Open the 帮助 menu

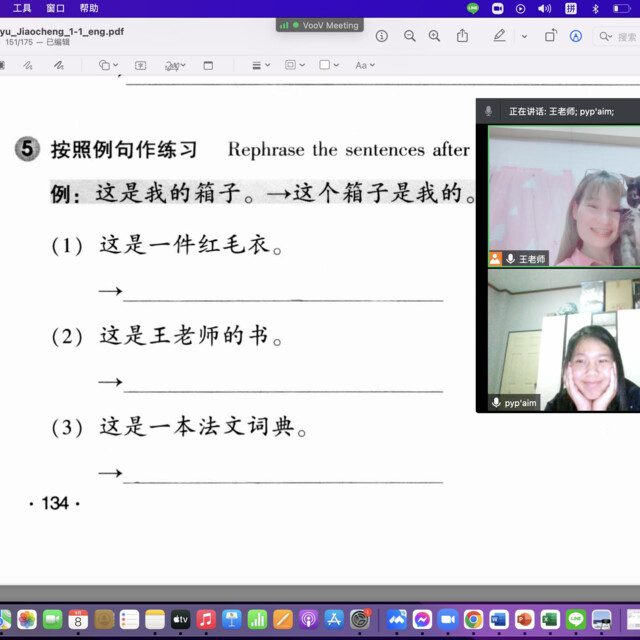(x=89, y=8)
